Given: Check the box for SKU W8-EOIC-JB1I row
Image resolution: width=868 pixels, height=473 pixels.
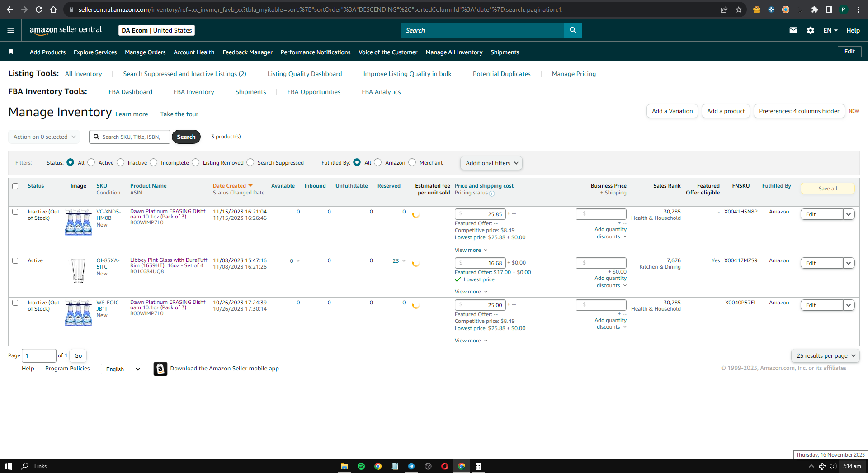Looking at the screenshot, I should (x=15, y=303).
